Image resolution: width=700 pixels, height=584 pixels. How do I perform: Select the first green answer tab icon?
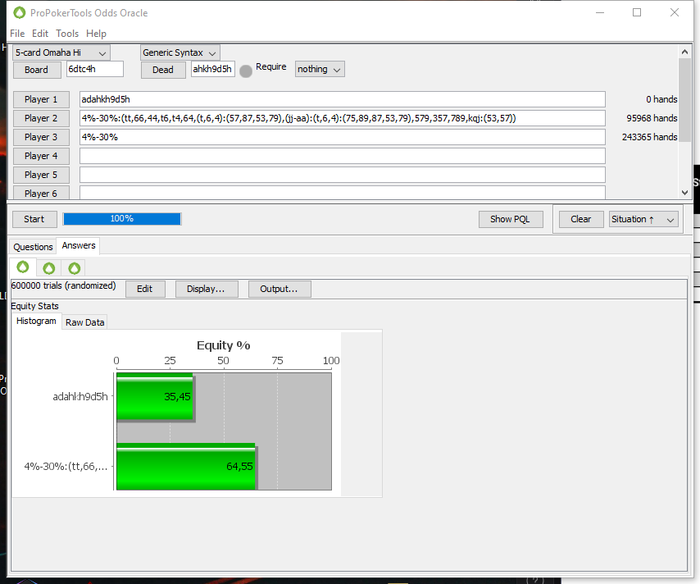pyautogui.click(x=23, y=267)
